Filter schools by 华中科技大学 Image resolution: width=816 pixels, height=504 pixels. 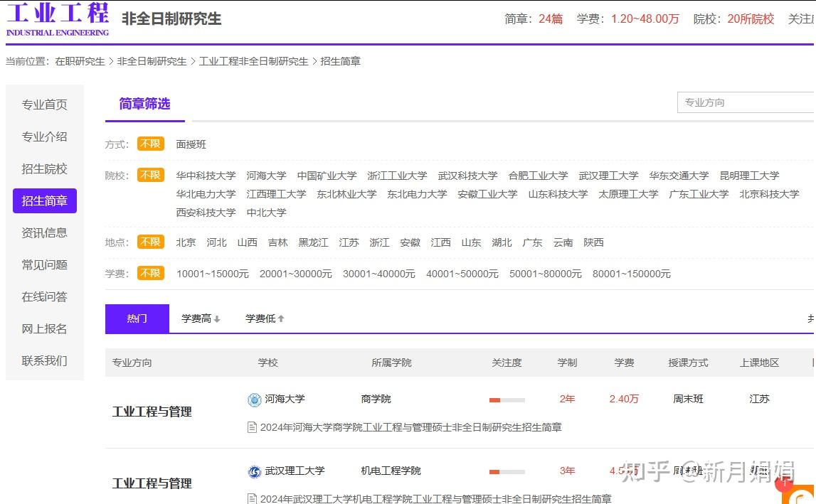click(x=206, y=176)
